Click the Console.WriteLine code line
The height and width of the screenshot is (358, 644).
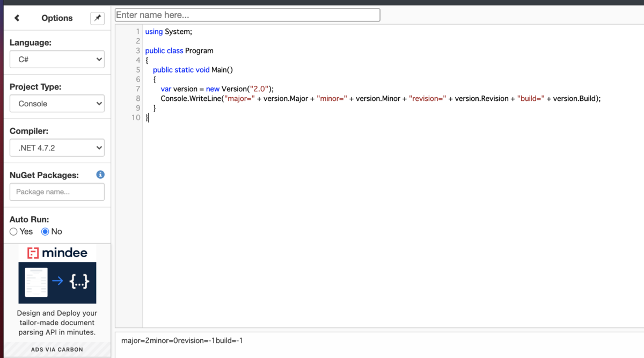point(380,99)
